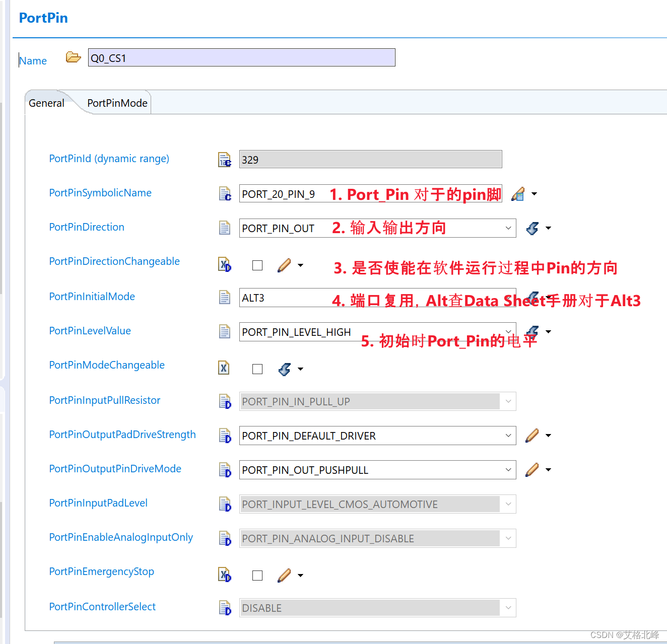Open the PortPinOutputPinDriveMode dropdown
The image size is (667, 644).
pyautogui.click(x=508, y=470)
